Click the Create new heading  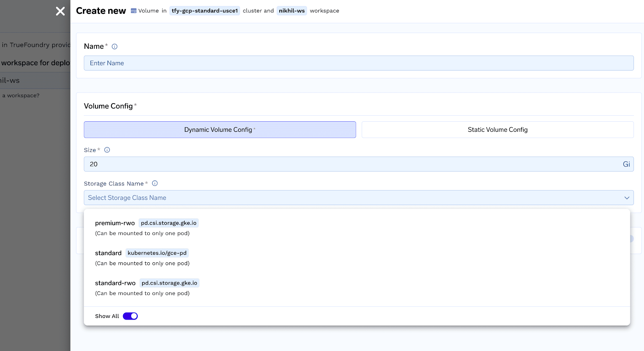pyautogui.click(x=101, y=11)
